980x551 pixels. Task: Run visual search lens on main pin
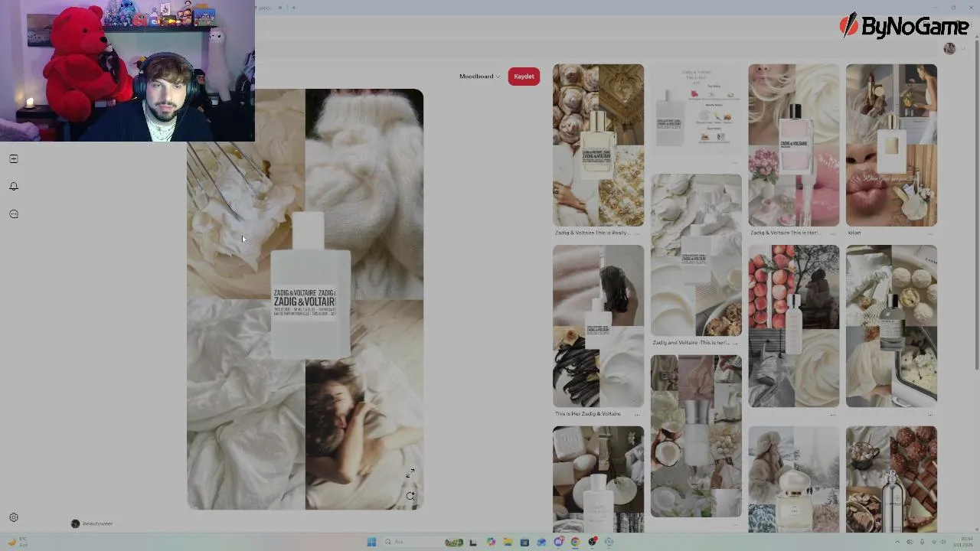[x=410, y=496]
